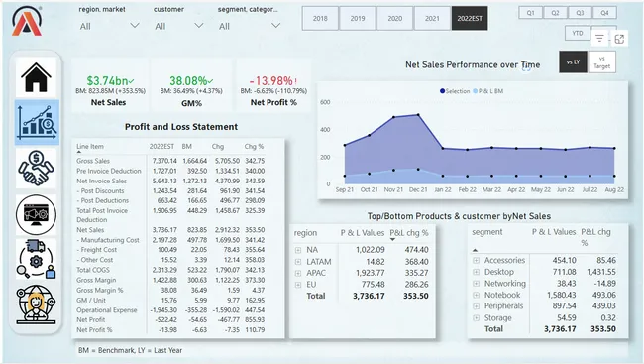Toggle chart to vs LY
This screenshot has width=644, height=364.
(573, 62)
